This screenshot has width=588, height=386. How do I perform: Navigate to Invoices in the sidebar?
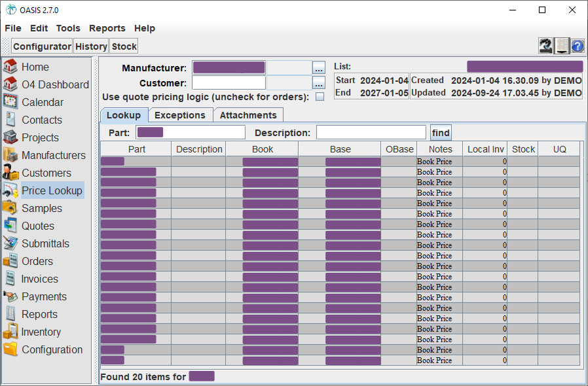pos(39,279)
